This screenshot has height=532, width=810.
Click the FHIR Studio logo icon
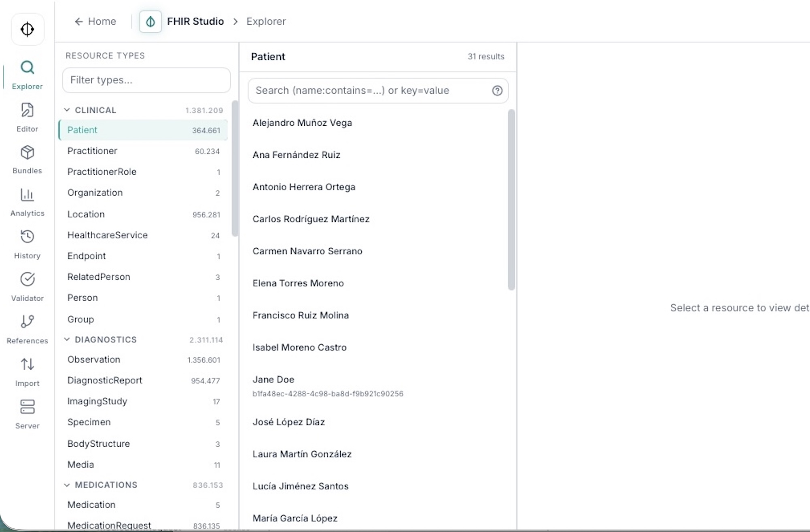point(150,21)
